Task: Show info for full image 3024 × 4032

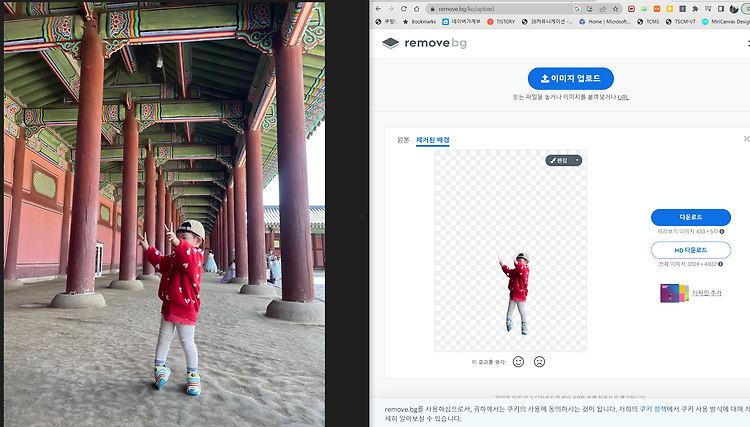Action: [720, 264]
